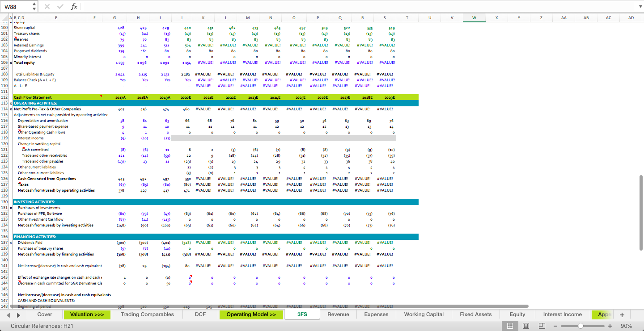Select the 3FS sheet tab
This screenshot has width=644, height=331.
click(302, 314)
